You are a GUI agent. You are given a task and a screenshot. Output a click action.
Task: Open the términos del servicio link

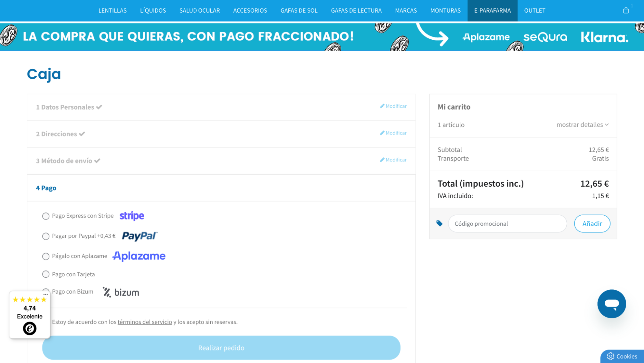145,322
